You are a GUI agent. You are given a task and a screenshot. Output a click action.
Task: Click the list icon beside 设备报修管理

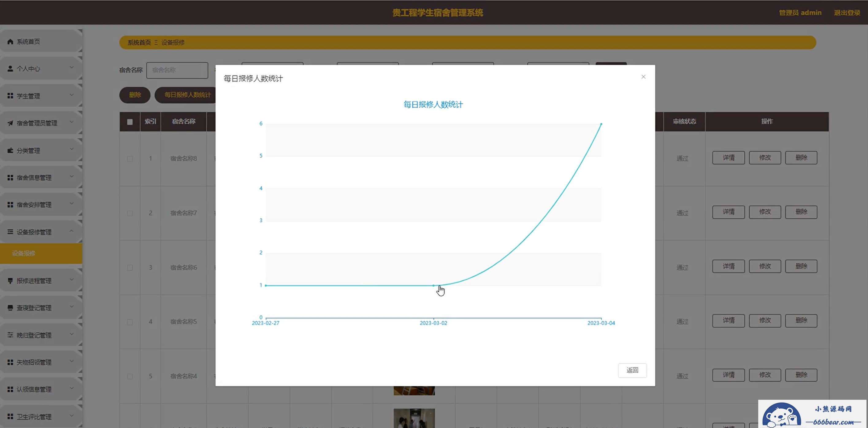point(10,232)
